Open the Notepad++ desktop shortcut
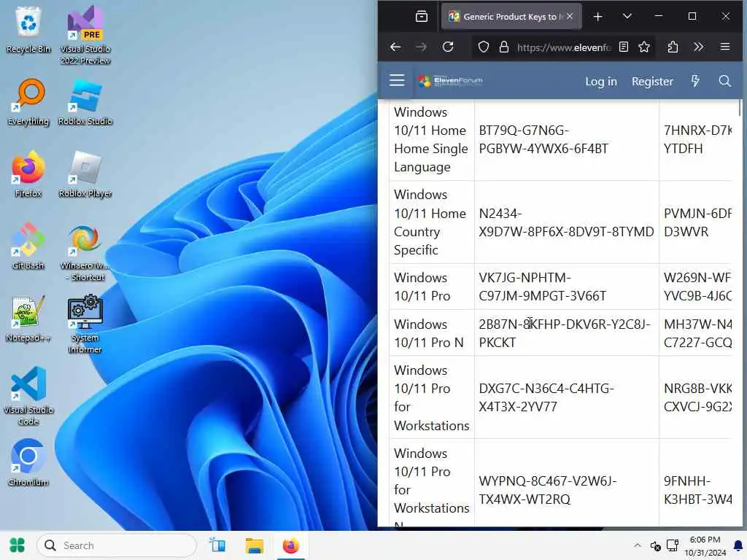 [28, 319]
